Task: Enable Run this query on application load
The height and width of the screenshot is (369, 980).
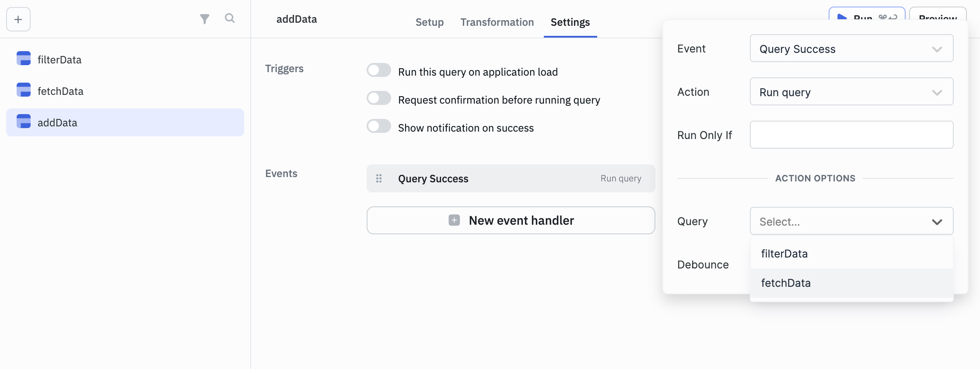Action: click(379, 70)
